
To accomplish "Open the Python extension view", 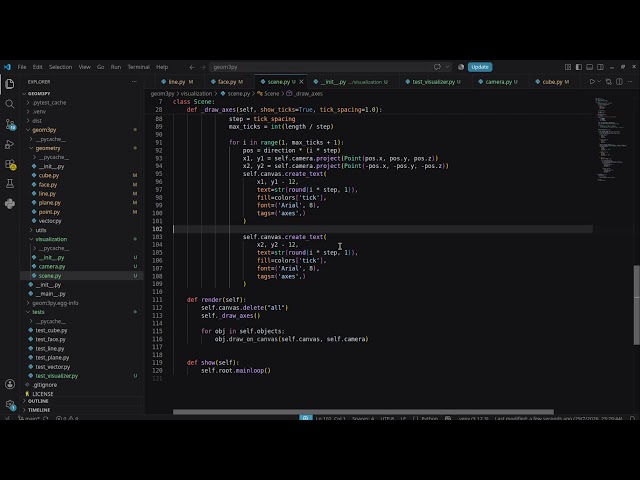I will pos(10,203).
